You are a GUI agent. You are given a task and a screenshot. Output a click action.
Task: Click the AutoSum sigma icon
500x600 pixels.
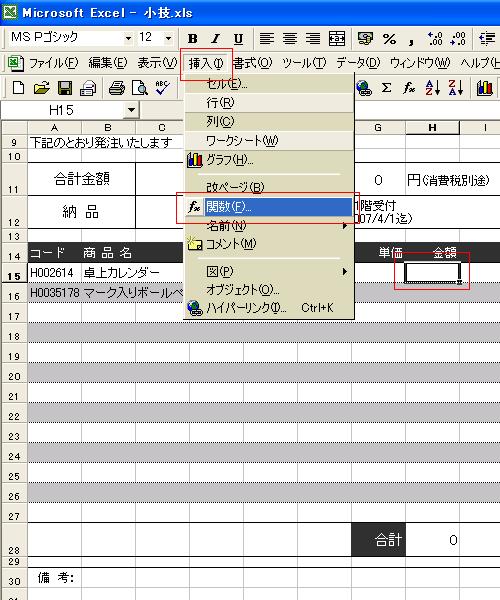(386, 88)
